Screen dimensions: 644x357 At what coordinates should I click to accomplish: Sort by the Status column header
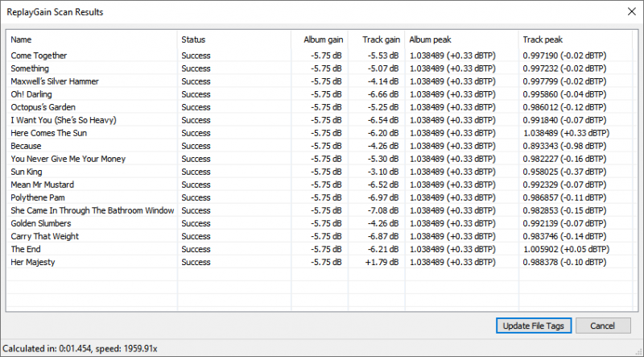(x=193, y=39)
